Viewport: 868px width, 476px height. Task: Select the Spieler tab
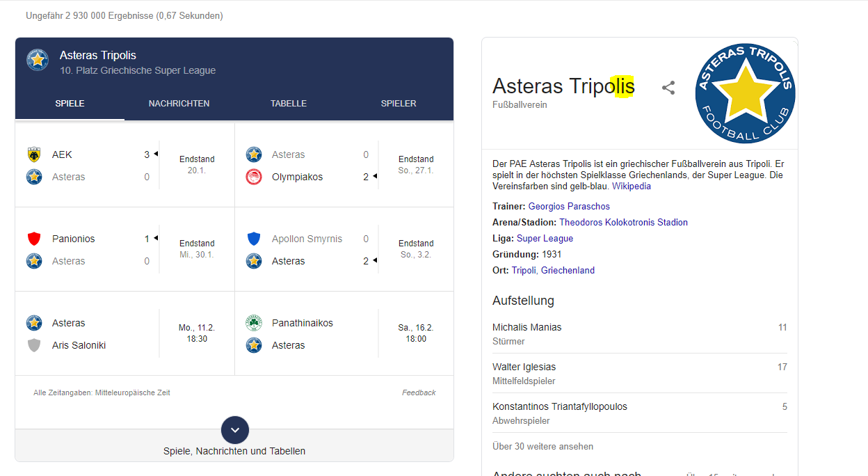click(399, 103)
